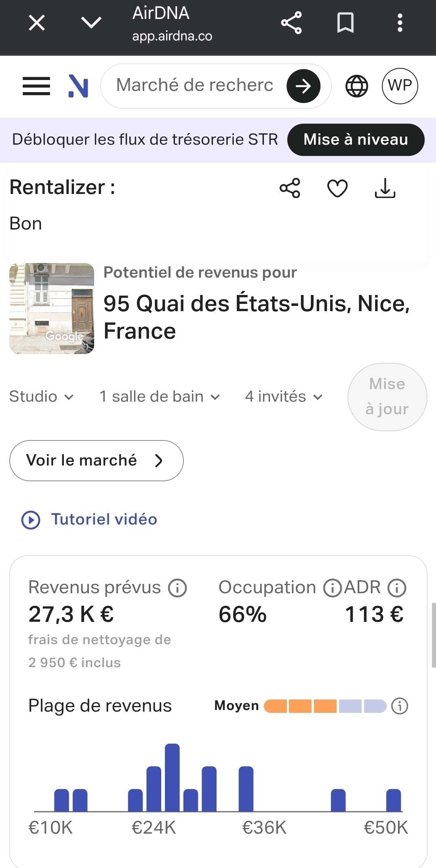The image size is (436, 868).
Task: Download the Rentalizer report
Action: point(385,188)
